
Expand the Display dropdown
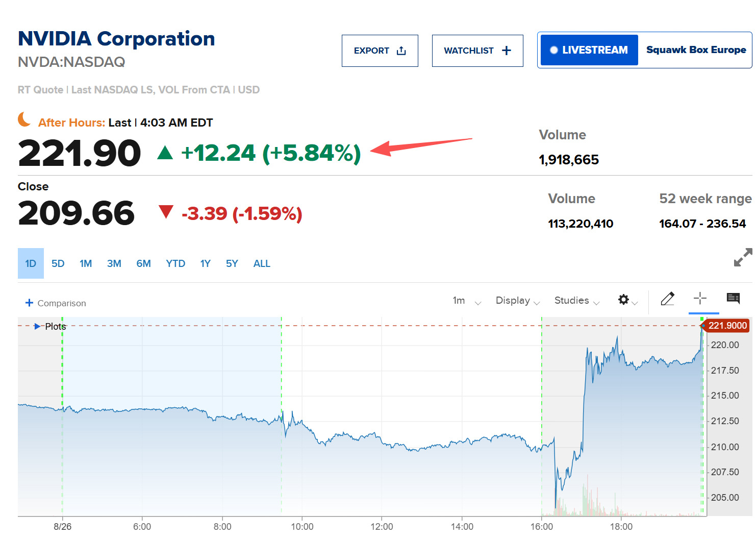click(x=518, y=301)
